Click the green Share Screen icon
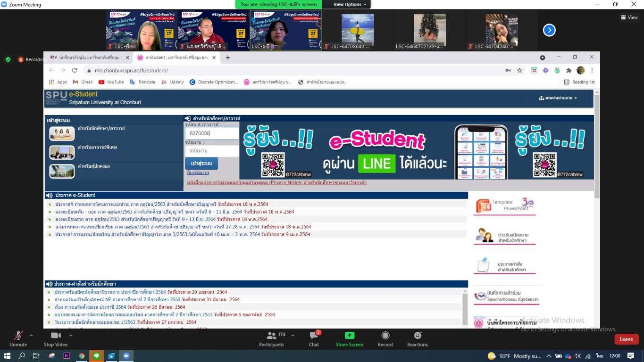Viewport: 644px width, 362px height. [349, 336]
